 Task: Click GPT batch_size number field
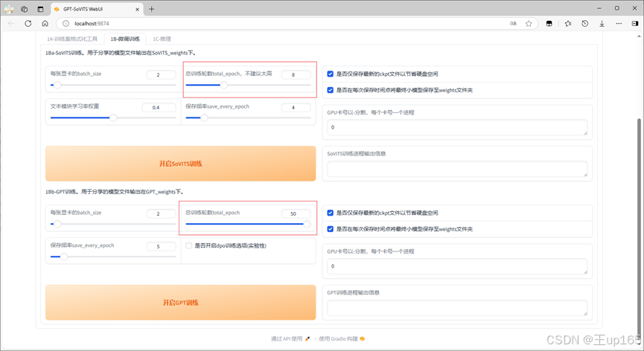click(161, 213)
